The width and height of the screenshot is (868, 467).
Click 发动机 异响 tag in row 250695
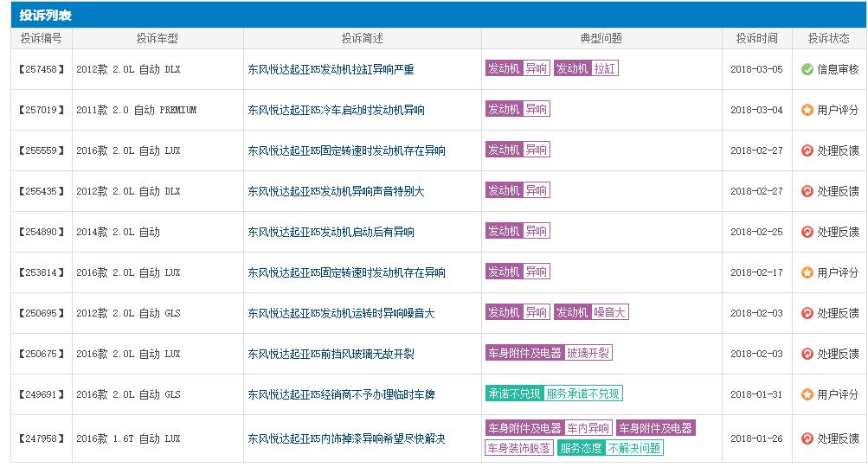[x=518, y=312]
